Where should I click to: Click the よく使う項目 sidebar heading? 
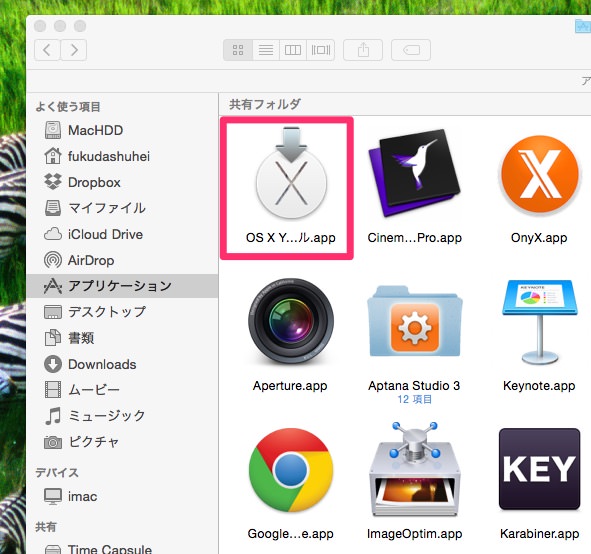coord(68,107)
